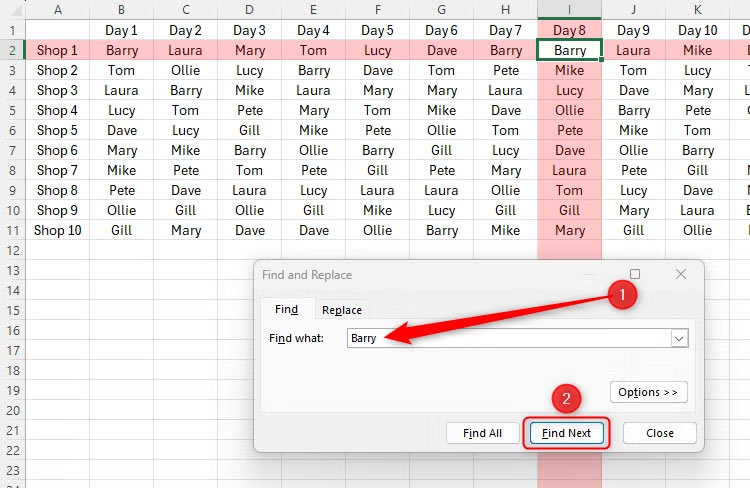Click Tom in Shop 7 Day 3

coord(250,170)
